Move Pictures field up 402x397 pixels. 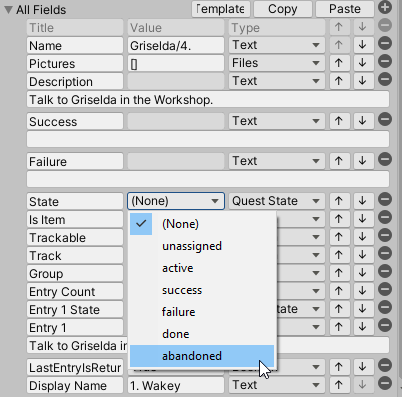[x=339, y=63]
